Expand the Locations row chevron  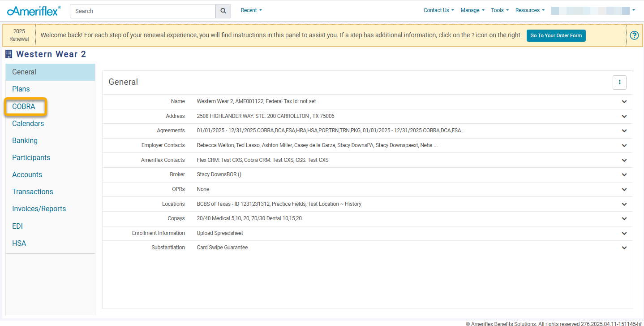[x=624, y=204]
